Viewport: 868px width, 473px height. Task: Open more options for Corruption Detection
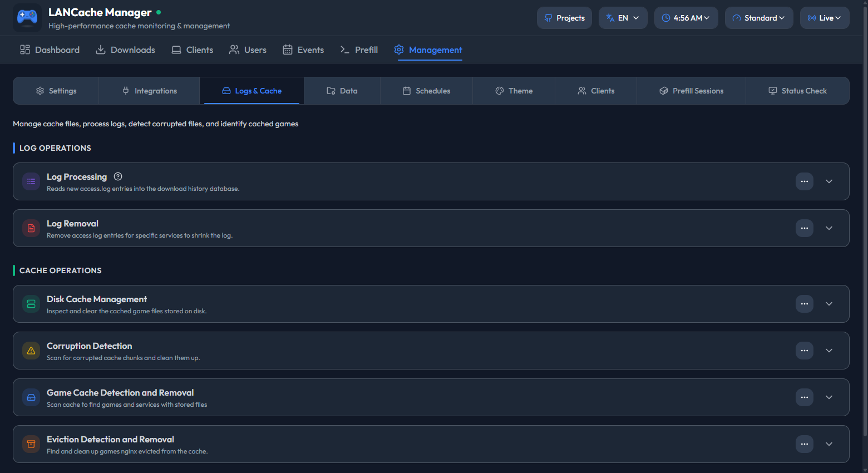(x=805, y=351)
